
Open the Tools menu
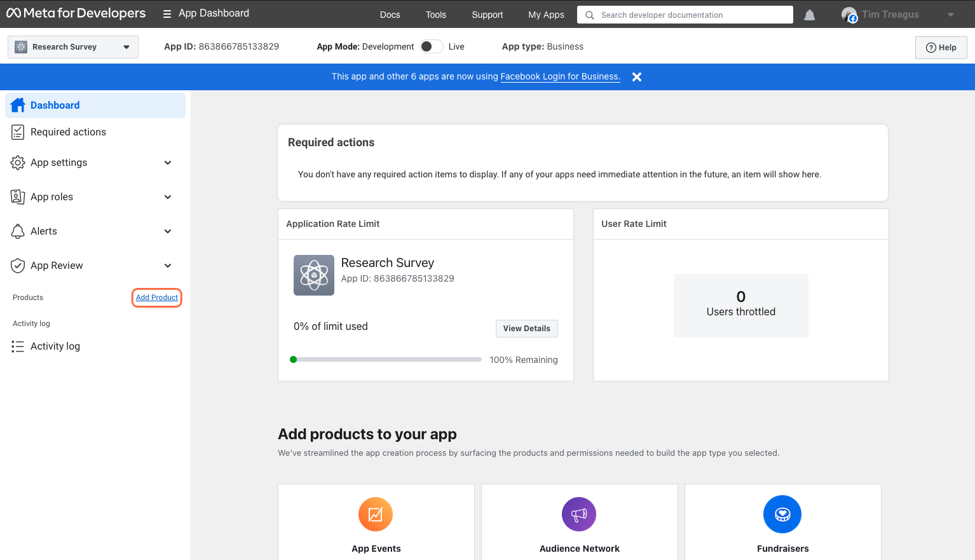coord(436,15)
